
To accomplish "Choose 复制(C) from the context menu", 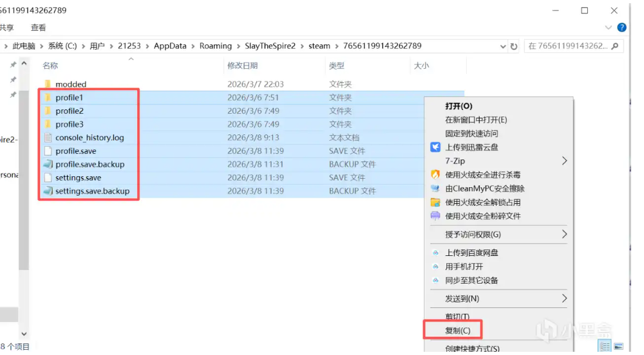I will 457,331.
